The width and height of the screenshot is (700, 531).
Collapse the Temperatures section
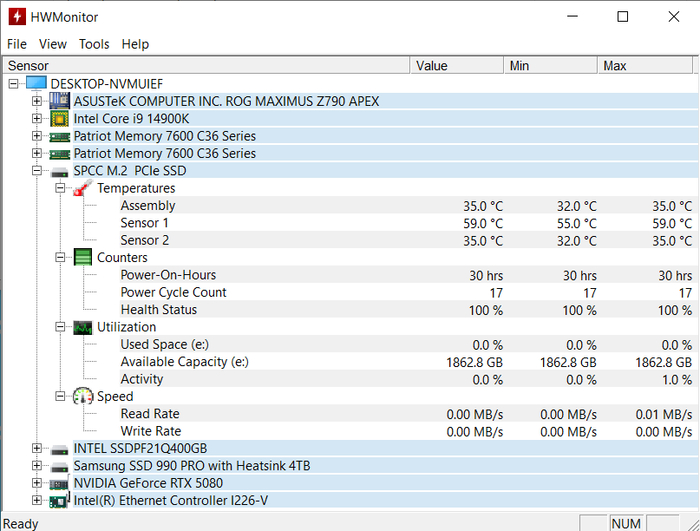coord(60,188)
